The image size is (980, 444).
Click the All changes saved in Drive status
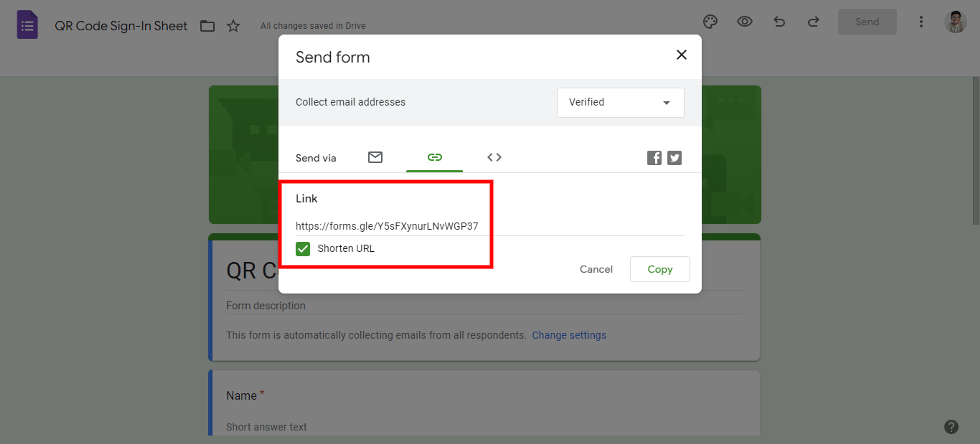[x=313, y=26]
